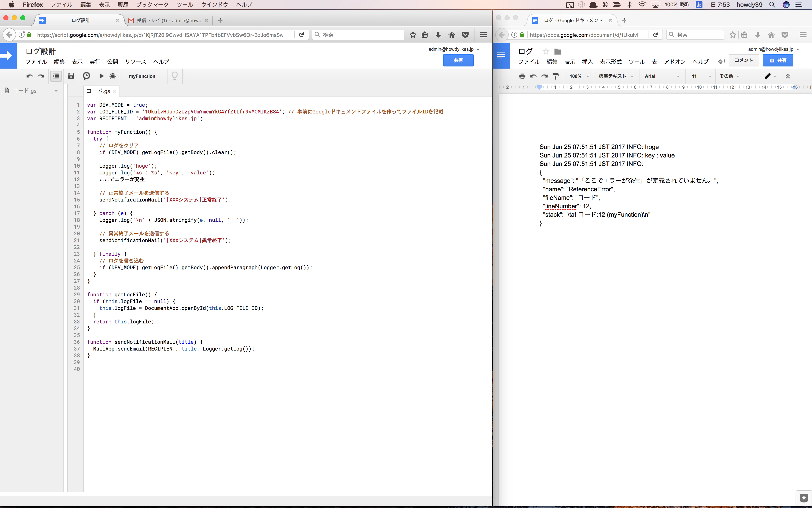This screenshot has width=812, height=508.
Task: Save the script with the floppy disk icon
Action: click(x=71, y=76)
